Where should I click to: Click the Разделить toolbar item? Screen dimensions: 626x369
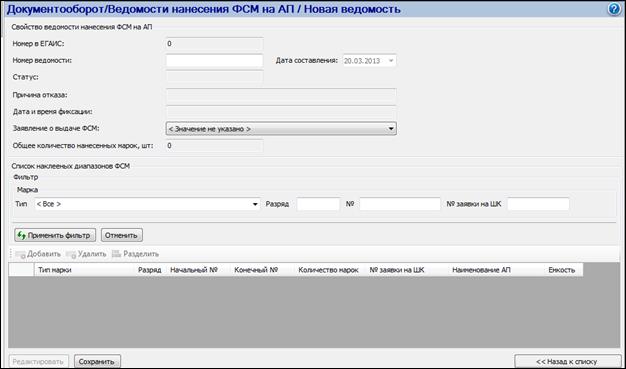136,254
